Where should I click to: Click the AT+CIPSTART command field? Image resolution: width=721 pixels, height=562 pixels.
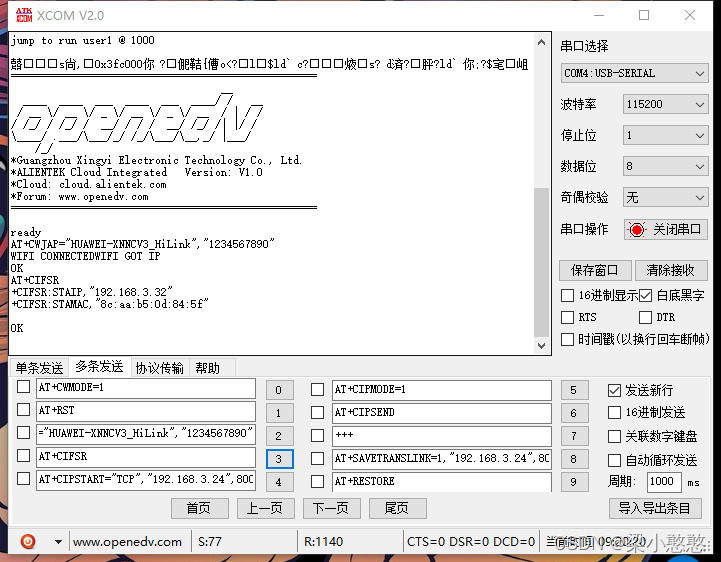coord(146,480)
